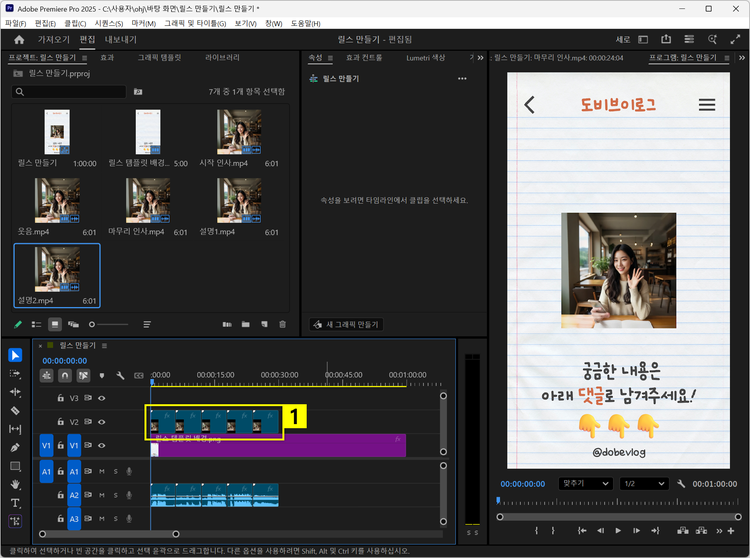Open the 1/2 playback resolution dropdown
The height and width of the screenshot is (558, 750).
[646, 483]
